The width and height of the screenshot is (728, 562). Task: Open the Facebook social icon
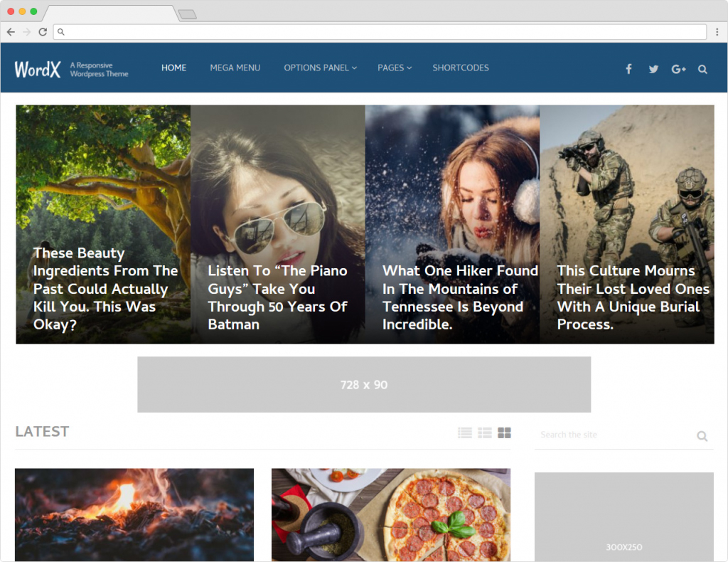coord(628,69)
